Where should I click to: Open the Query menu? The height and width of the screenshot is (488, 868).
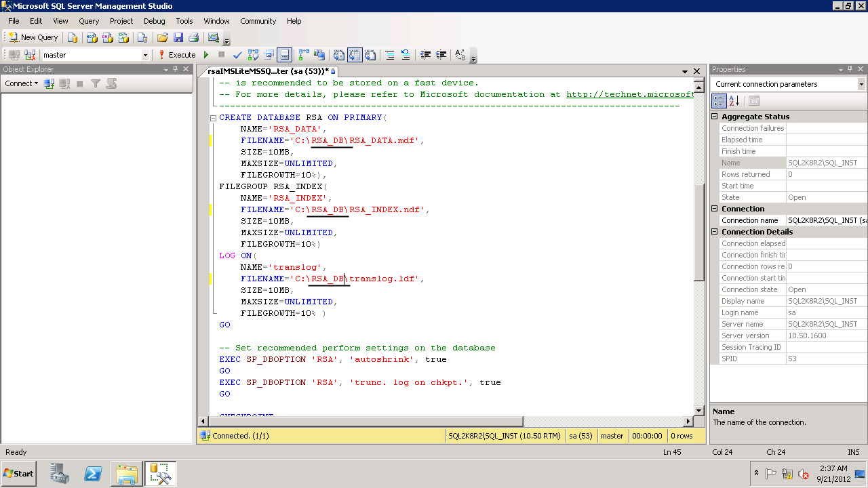pos(89,21)
